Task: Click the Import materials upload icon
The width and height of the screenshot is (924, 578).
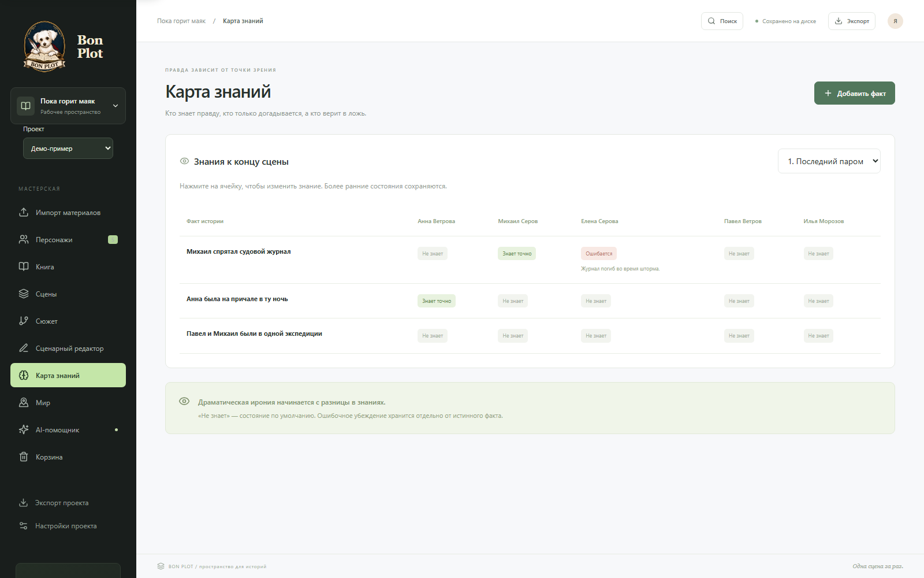Action: pos(24,212)
